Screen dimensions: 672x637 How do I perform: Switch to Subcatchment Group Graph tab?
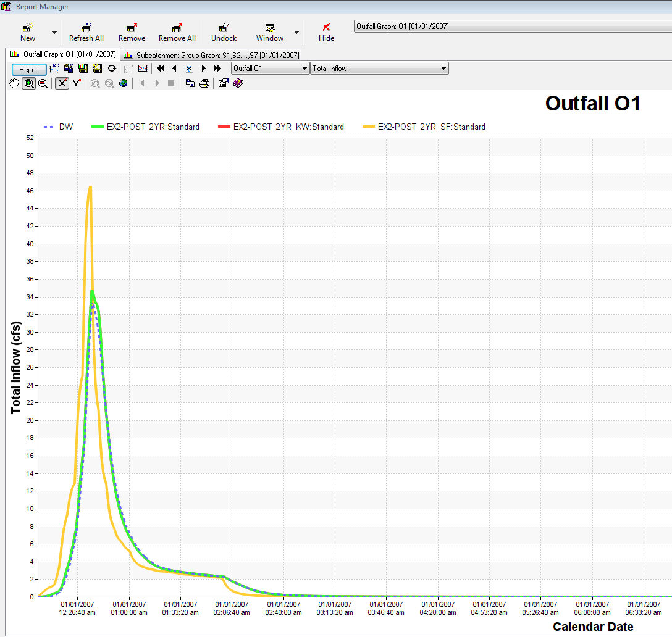(211, 55)
